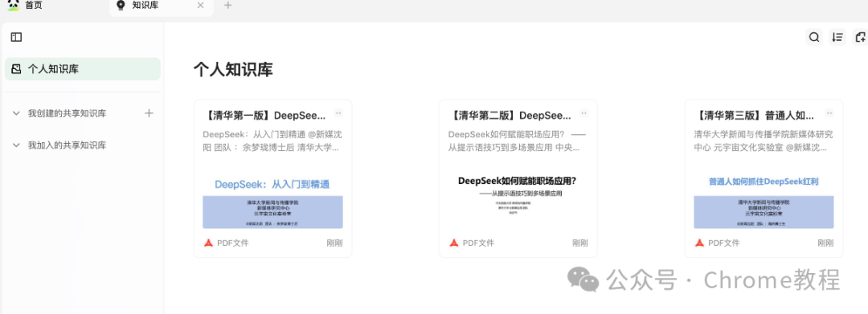
Task: Collapse the 我加入的共享知识库 chevron
Action: (16, 145)
